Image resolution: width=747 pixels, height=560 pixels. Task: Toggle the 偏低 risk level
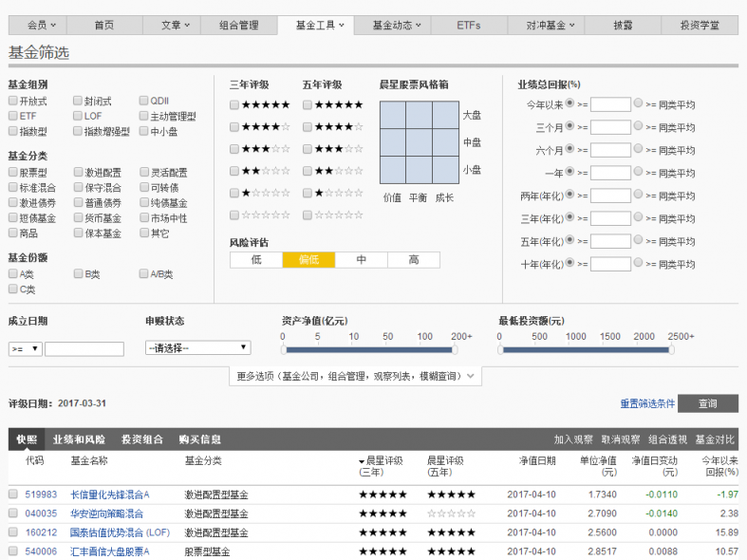pos(308,260)
